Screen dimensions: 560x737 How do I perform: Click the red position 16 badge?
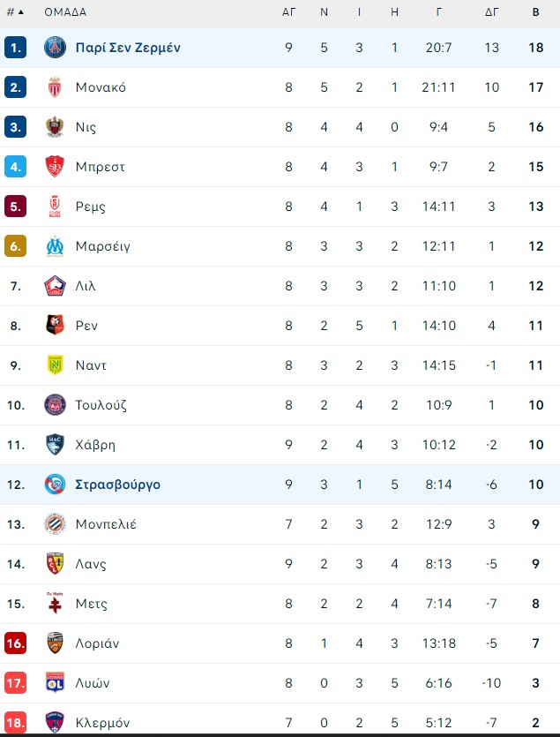click(x=16, y=643)
